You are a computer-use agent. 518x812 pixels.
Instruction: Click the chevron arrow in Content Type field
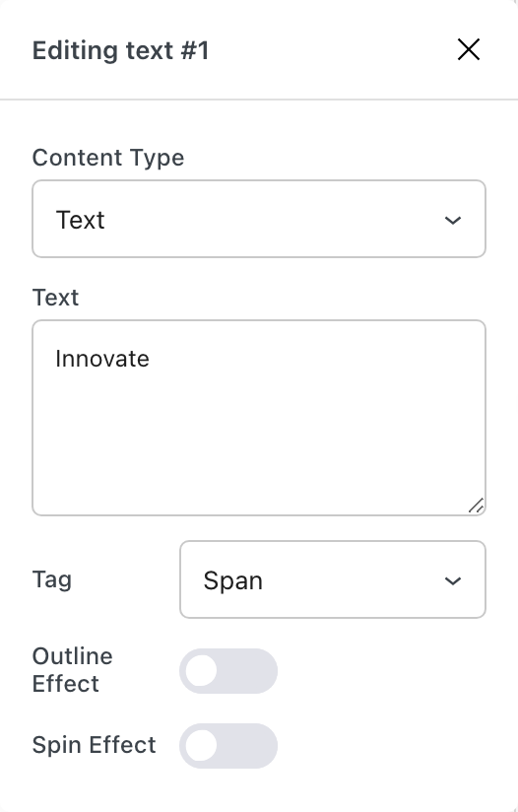coord(453,220)
